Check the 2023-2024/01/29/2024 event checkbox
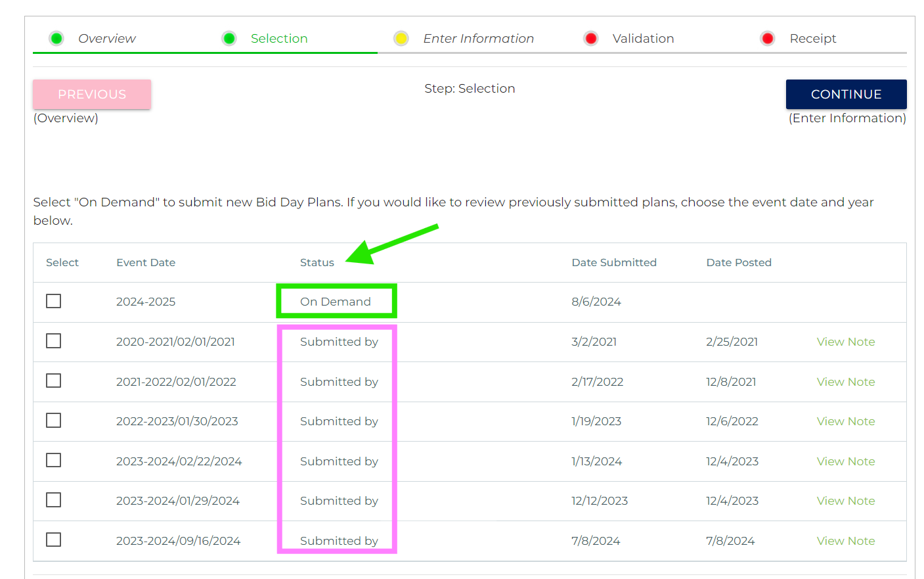 [x=54, y=500]
